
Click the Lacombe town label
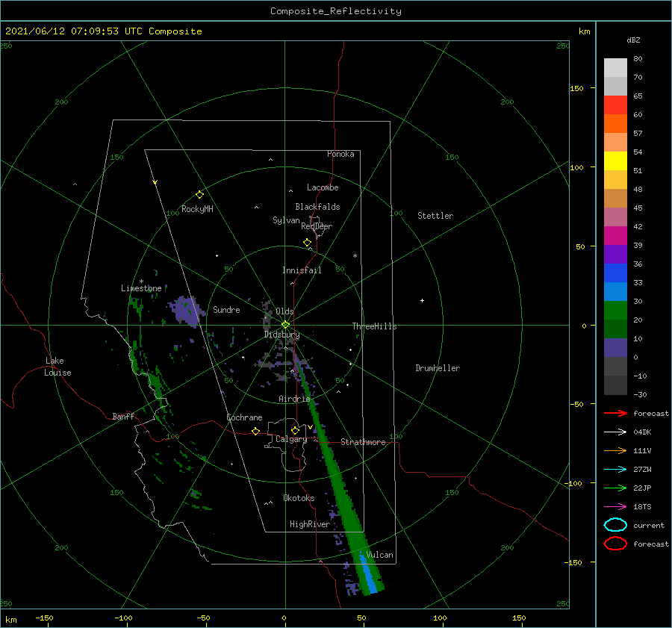point(323,187)
